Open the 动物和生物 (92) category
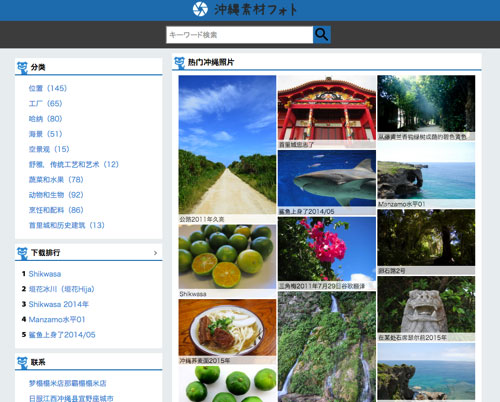Image resolution: width=500 pixels, height=402 pixels. click(x=56, y=195)
